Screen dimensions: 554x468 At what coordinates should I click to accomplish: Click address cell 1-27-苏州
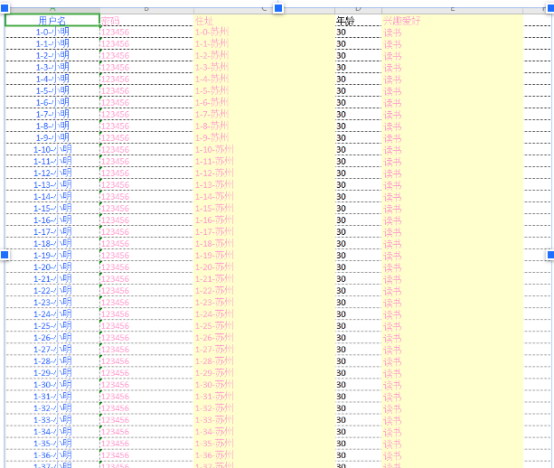(264, 349)
